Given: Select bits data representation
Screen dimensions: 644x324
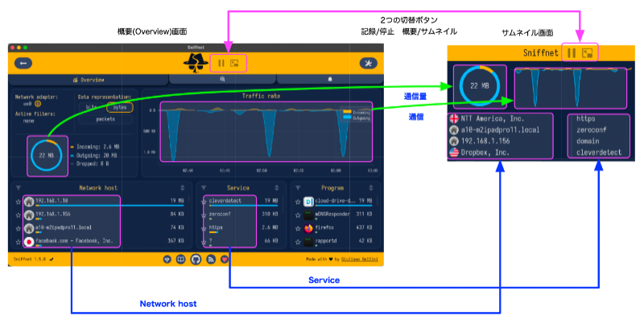Looking at the screenshot, I should click(92, 107).
